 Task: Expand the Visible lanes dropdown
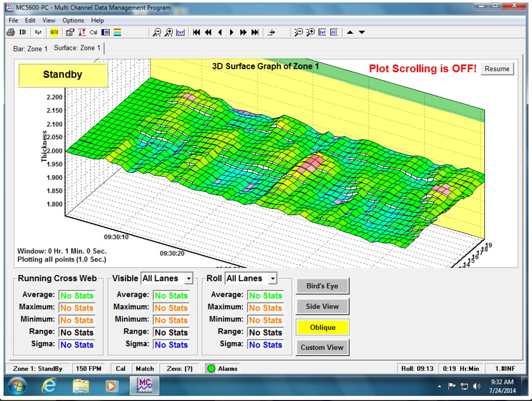(189, 278)
